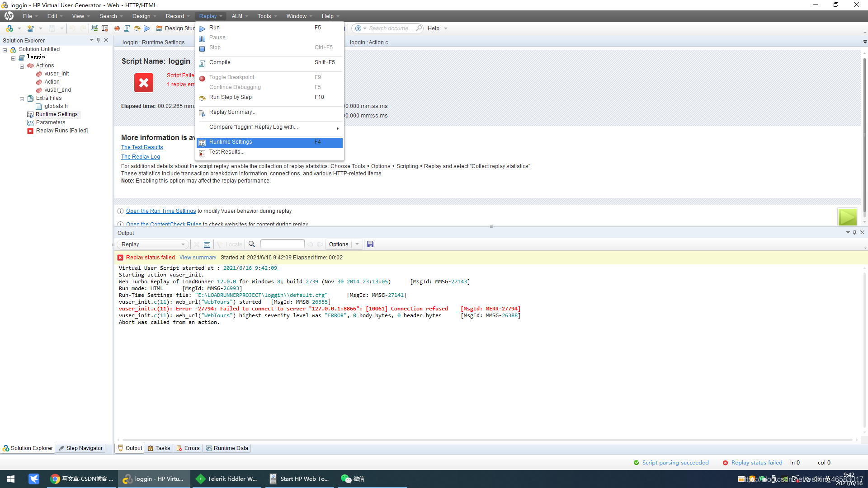Collapse the Actions tree node
This screenshot has height=488, width=868.
point(22,66)
